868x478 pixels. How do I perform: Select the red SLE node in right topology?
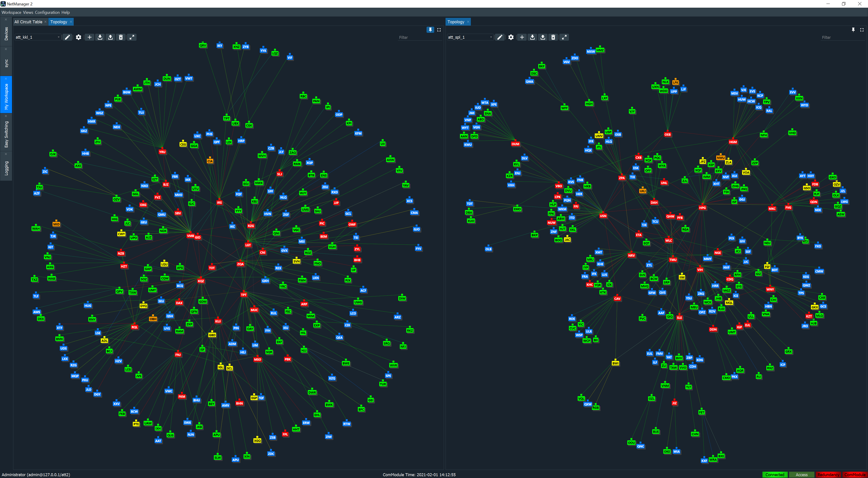(x=679, y=317)
